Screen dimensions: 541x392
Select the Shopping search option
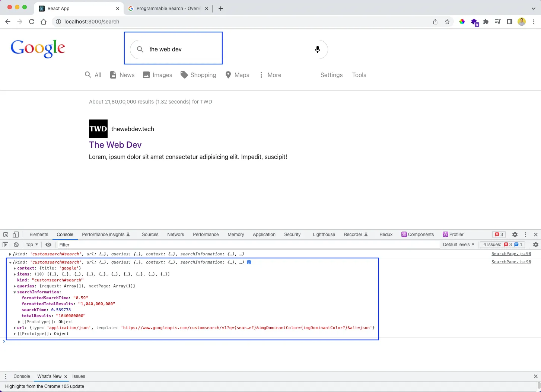coord(198,75)
